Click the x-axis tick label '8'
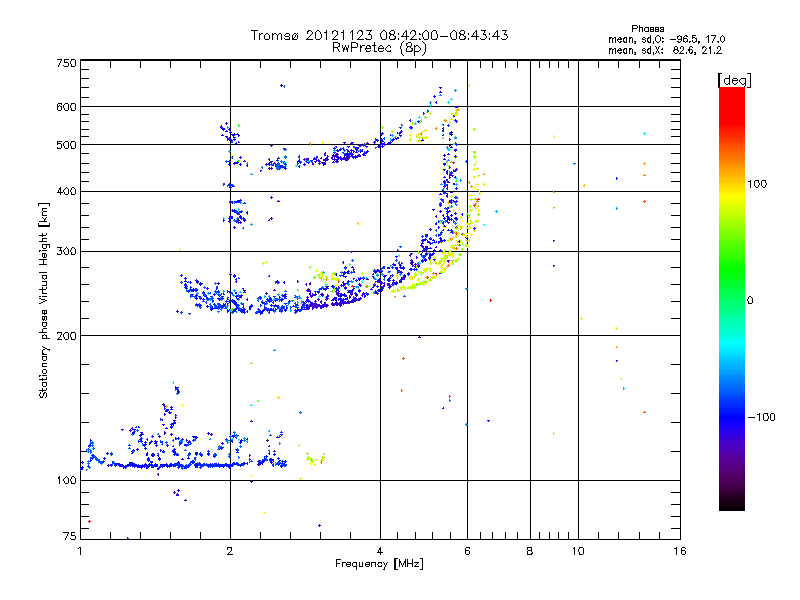This screenshot has height=600, width=800. click(x=530, y=551)
